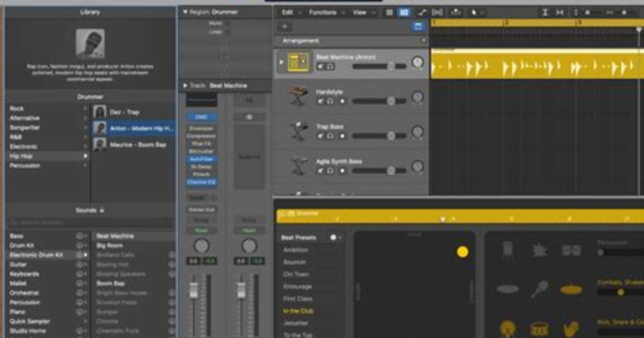Viewport: 644px width, 338px height.
Task: Click the highlighted blue grid view icon
Action: [x=404, y=13]
